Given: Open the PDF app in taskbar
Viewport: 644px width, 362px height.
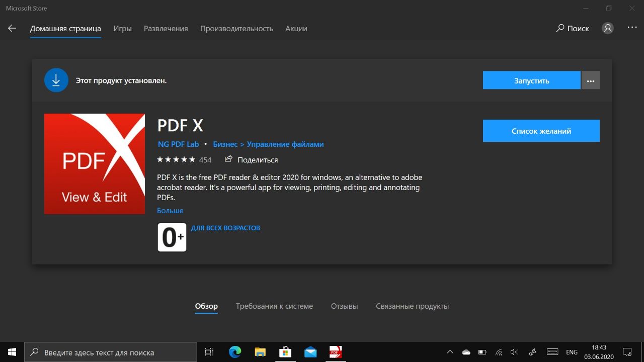Looking at the screenshot, I should [x=336, y=352].
